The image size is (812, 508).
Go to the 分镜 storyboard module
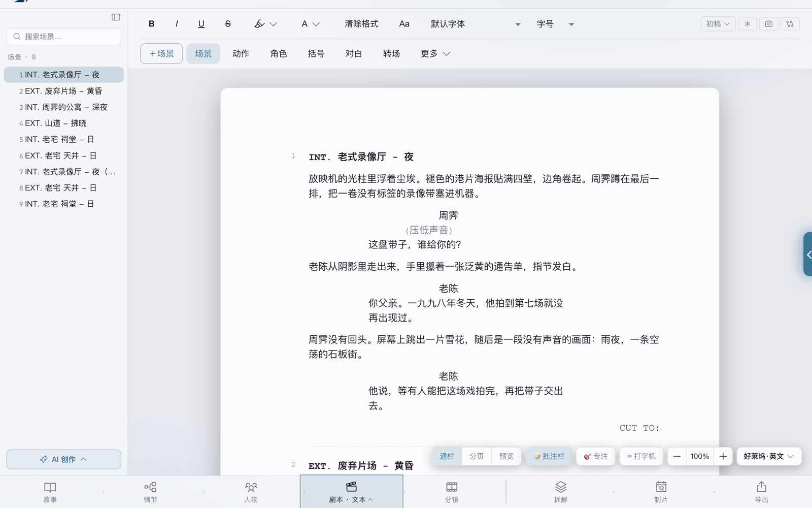452,492
